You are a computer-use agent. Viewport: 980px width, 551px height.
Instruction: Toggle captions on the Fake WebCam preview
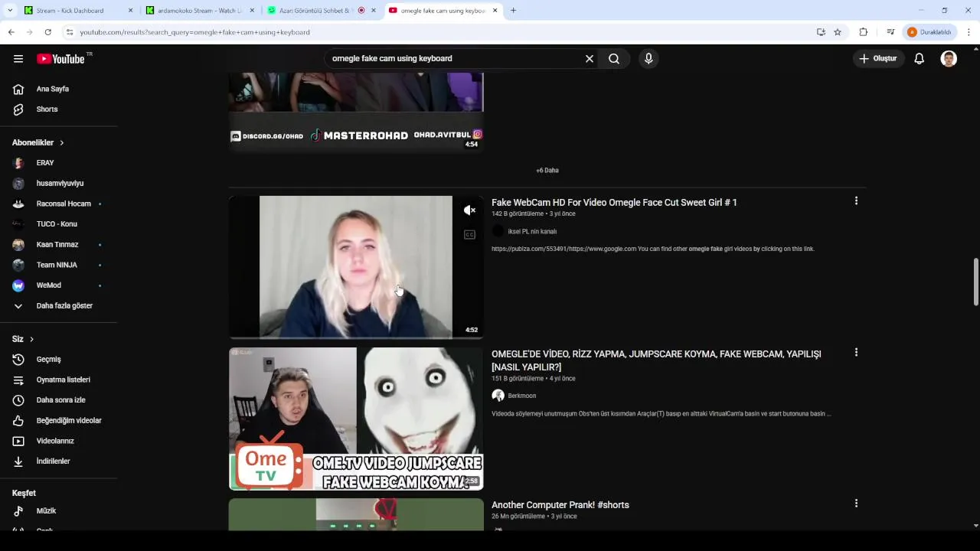469,234
